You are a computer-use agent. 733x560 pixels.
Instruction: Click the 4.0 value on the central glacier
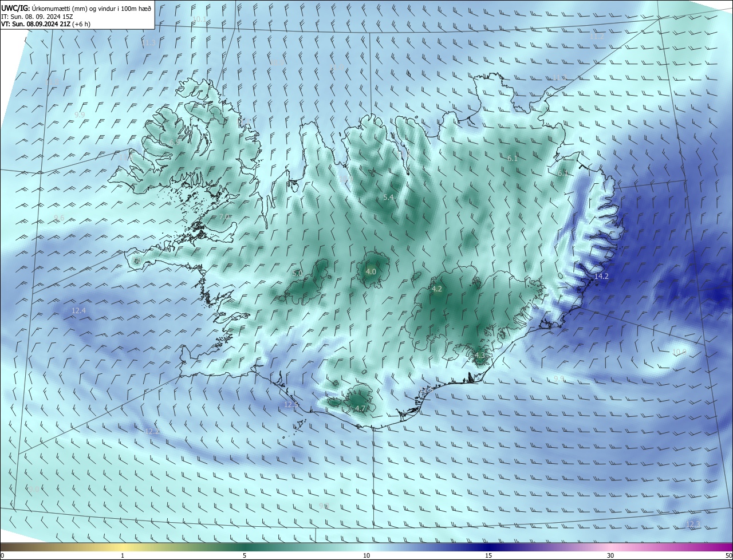pos(371,271)
